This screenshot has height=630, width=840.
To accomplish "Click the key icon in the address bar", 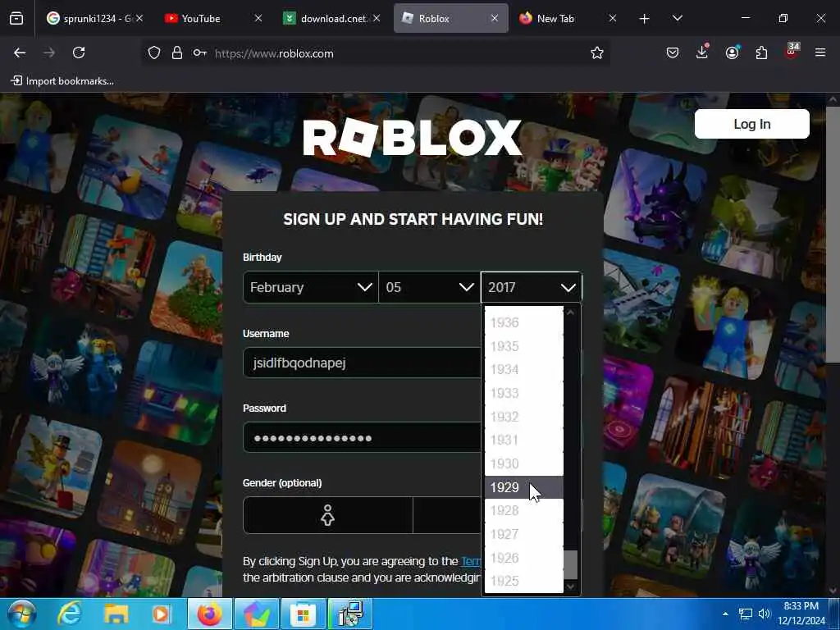I will click(200, 53).
